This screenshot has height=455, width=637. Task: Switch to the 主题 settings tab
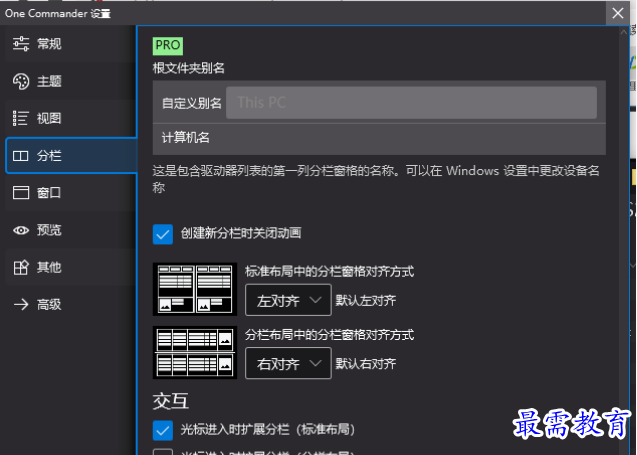click(71, 81)
